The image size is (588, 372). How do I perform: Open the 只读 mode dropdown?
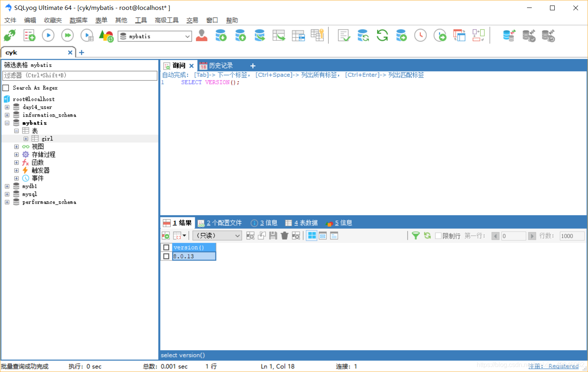[x=217, y=236]
